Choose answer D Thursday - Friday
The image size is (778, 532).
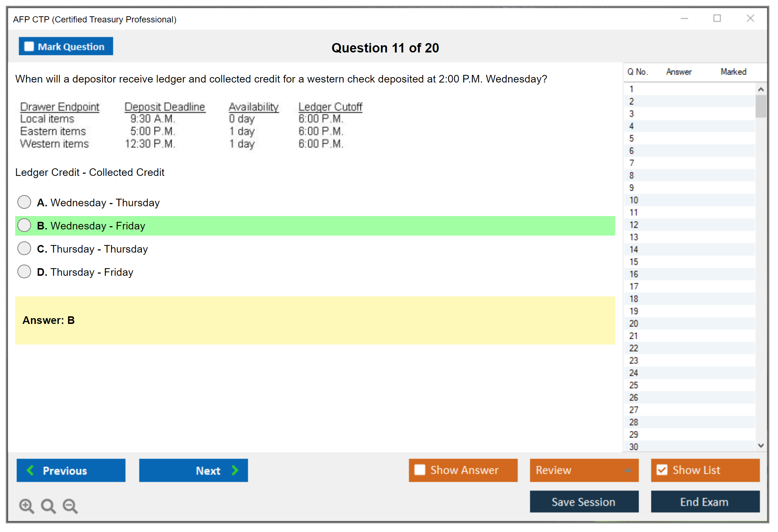point(24,271)
